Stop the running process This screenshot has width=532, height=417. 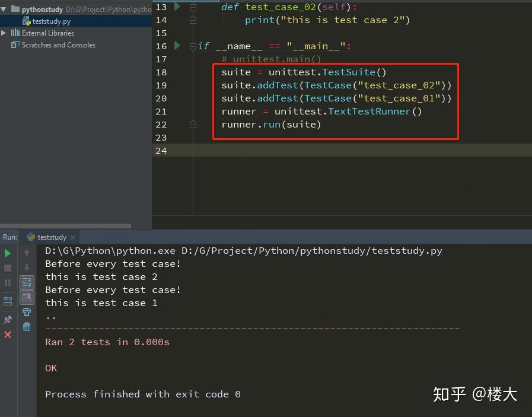coord(8,268)
